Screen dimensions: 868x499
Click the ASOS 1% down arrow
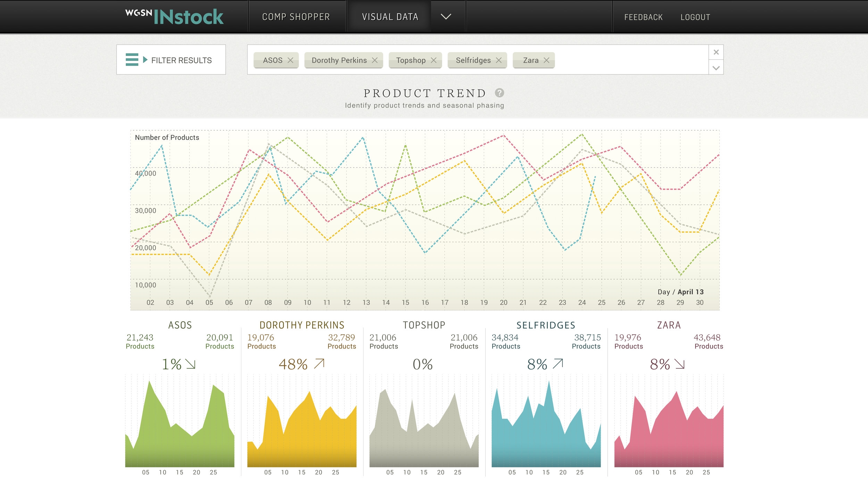pyautogui.click(x=191, y=364)
